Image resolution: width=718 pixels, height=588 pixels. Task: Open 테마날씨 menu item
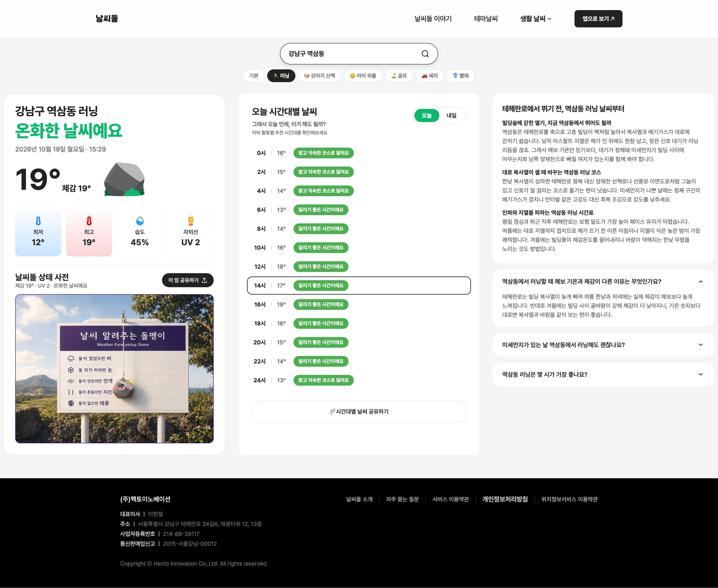[x=486, y=19]
